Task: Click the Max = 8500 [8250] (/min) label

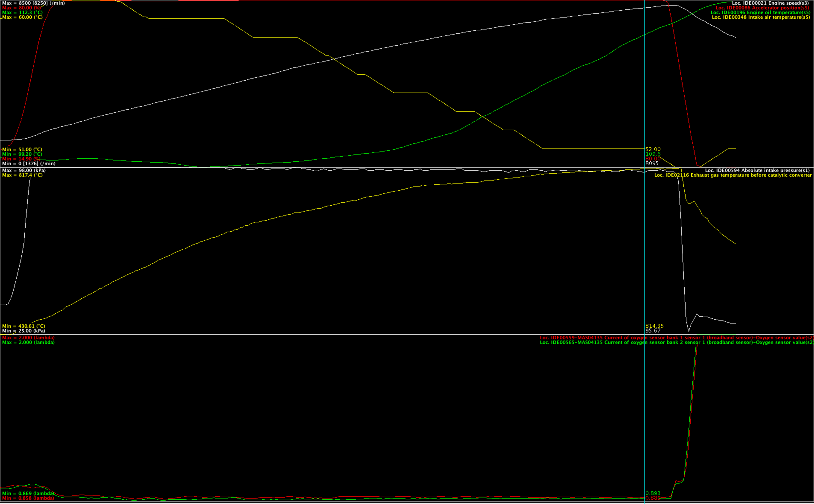Action: click(x=33, y=3)
